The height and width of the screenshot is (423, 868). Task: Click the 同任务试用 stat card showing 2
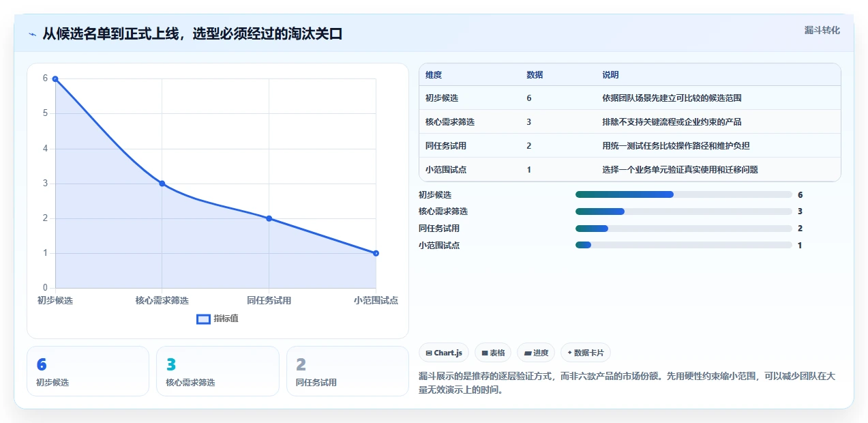click(x=348, y=371)
